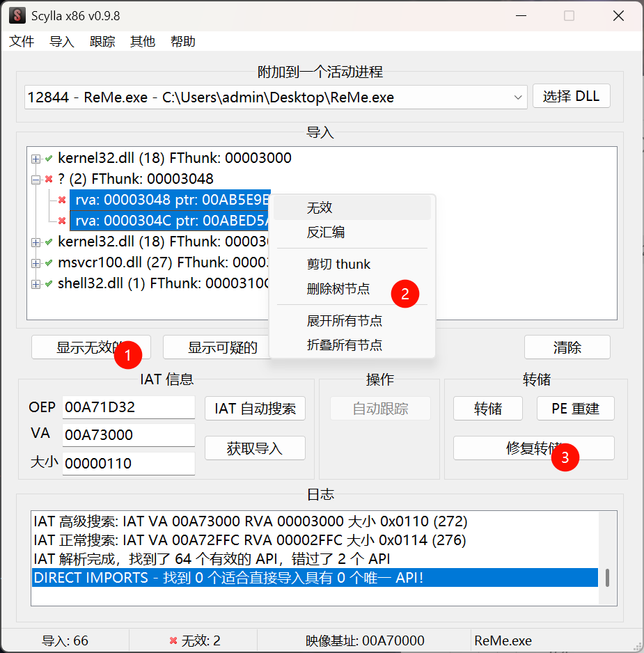Expand the second kernel32.dll (18) node
Image resolution: width=644 pixels, height=653 pixels.
click(36, 242)
